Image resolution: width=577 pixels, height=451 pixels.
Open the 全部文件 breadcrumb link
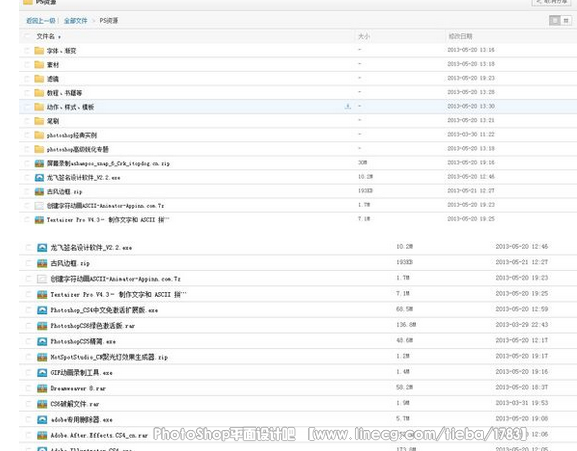click(75, 21)
